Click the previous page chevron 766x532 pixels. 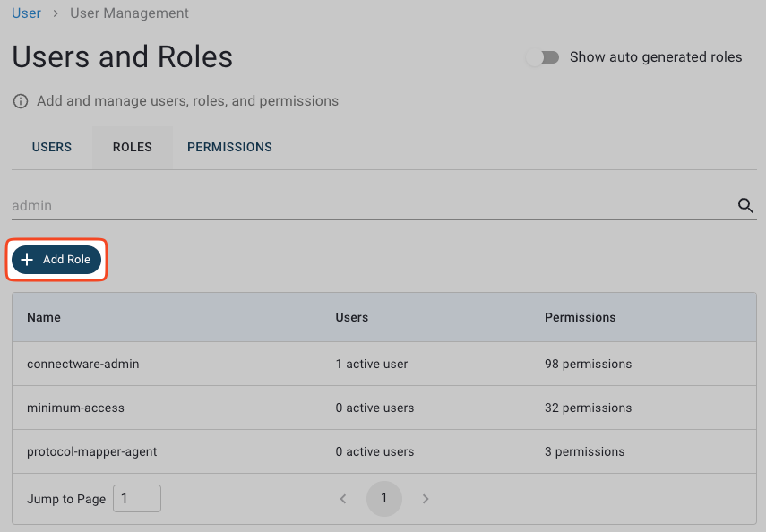tap(343, 499)
